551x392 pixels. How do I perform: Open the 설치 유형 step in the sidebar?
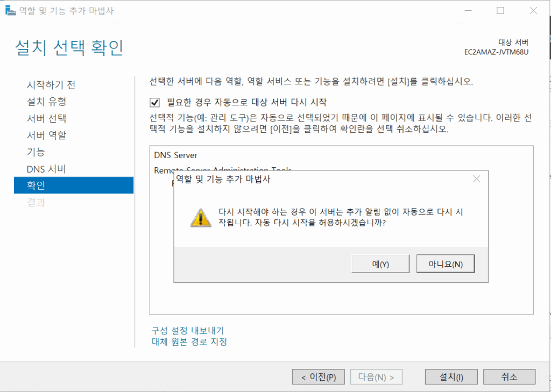(x=47, y=101)
